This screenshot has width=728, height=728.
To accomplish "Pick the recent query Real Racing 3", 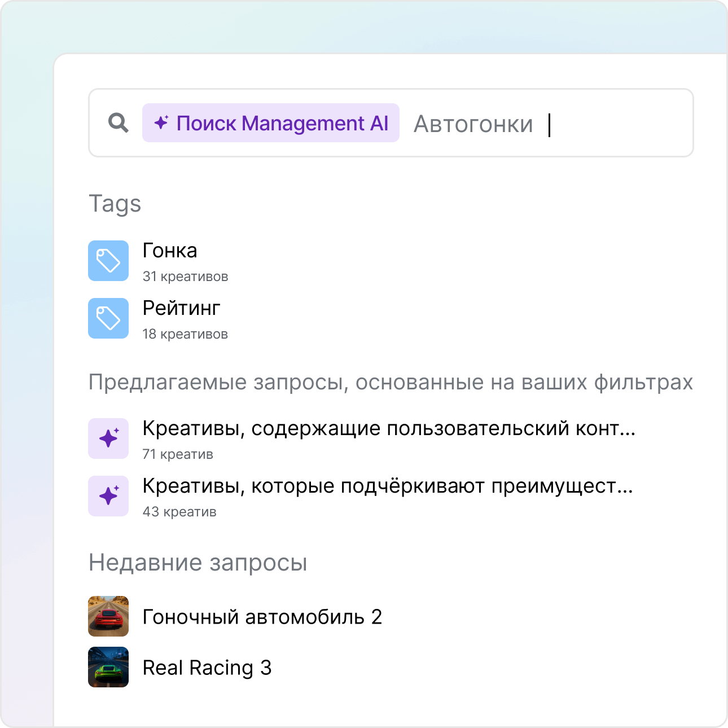I will point(207,668).
